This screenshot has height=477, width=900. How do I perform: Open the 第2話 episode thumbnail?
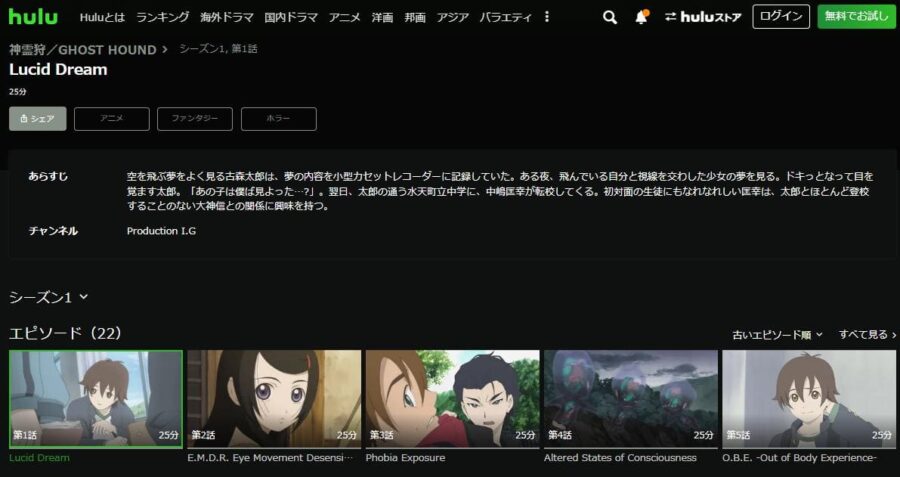click(274, 399)
